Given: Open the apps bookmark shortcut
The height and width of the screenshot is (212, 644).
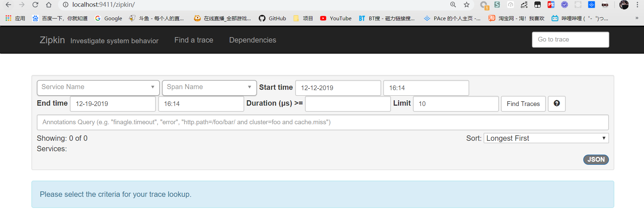Looking at the screenshot, I should pos(15,18).
